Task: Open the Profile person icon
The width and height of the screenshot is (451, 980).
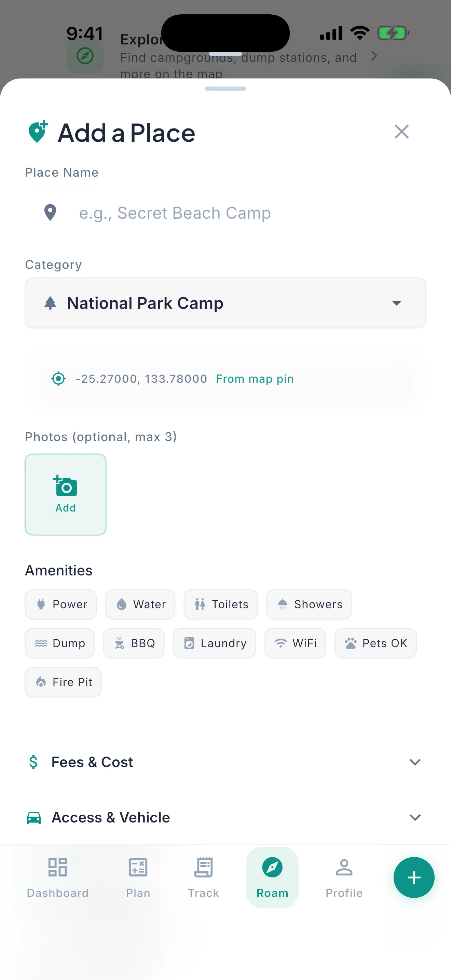Action: click(344, 867)
